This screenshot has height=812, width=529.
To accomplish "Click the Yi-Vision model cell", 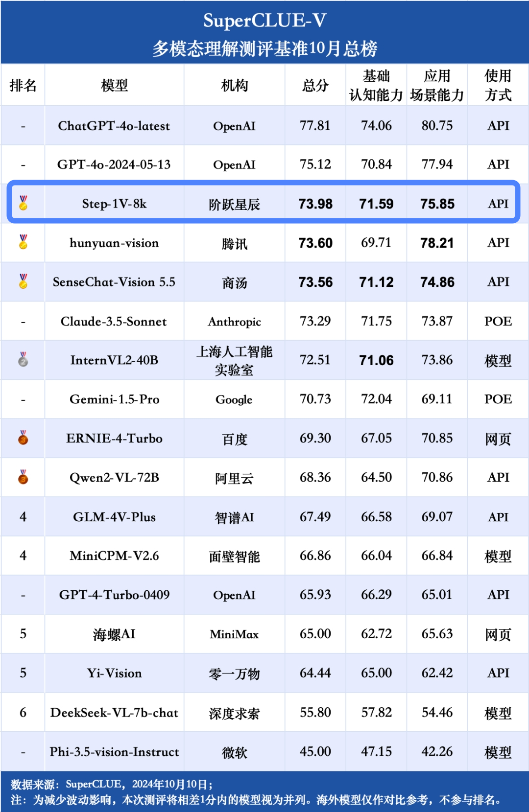I will (114, 673).
